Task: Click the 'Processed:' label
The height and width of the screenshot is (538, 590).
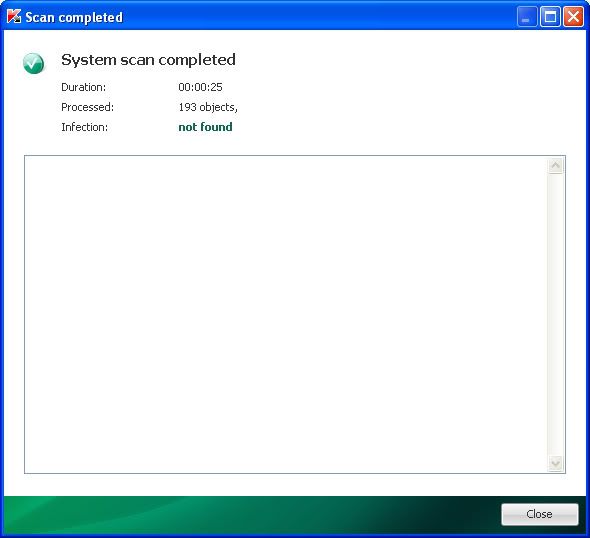Action: [87, 107]
